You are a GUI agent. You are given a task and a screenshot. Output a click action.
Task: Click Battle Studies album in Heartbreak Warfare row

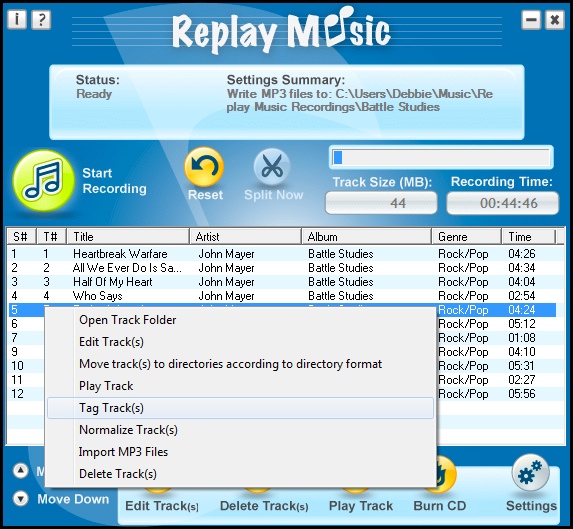coord(341,254)
